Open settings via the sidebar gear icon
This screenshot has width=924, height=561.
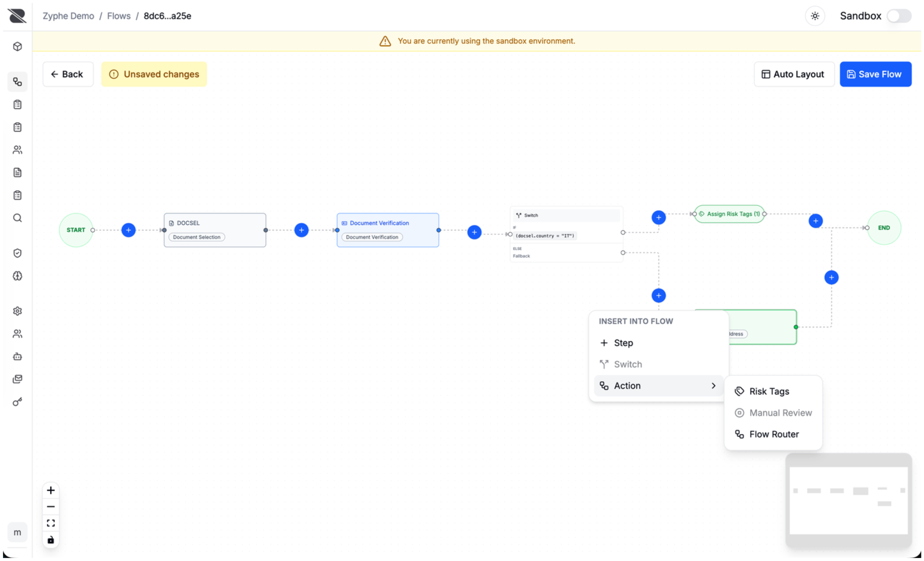17,311
